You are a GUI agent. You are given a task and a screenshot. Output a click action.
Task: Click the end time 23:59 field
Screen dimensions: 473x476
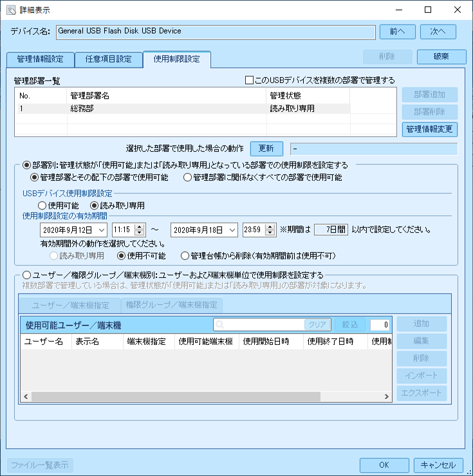pyautogui.click(x=254, y=230)
